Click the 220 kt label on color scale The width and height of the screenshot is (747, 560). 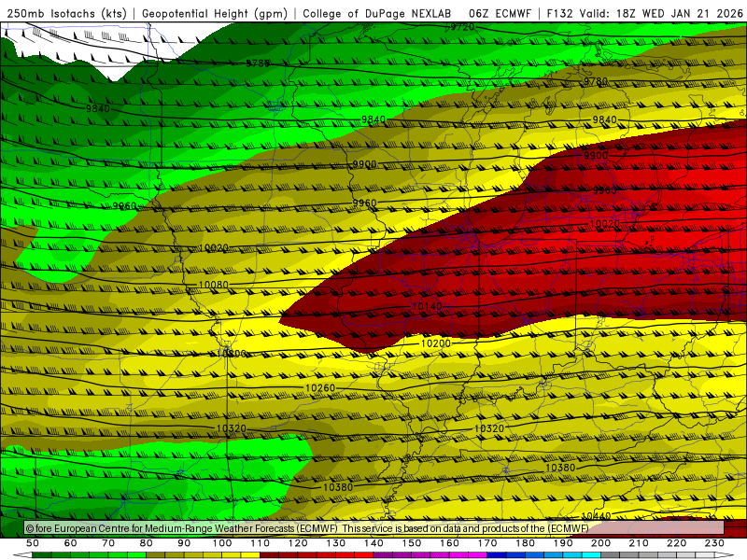tap(676, 543)
